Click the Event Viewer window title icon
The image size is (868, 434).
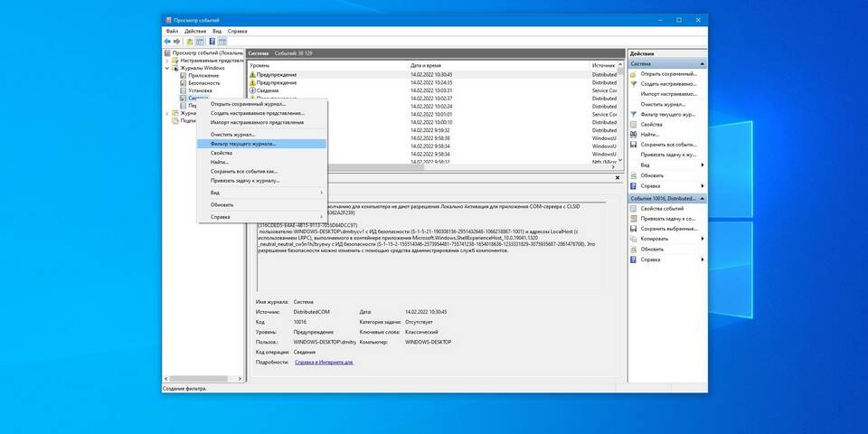(x=168, y=20)
